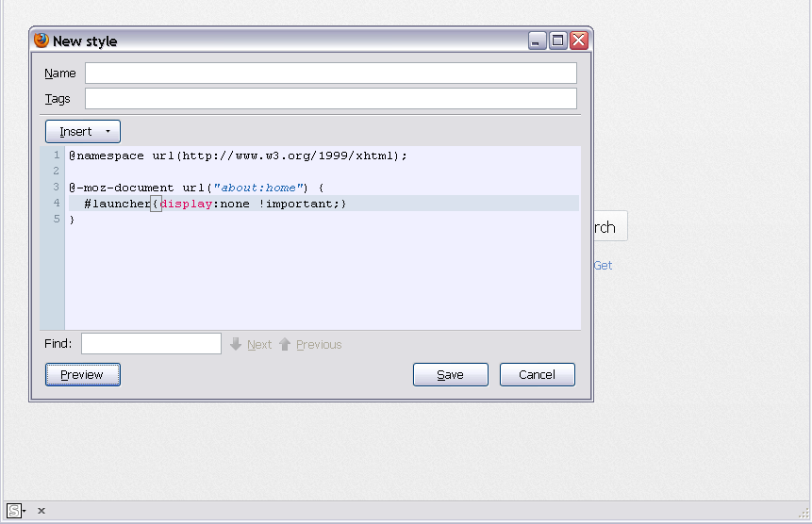Image resolution: width=812 pixels, height=524 pixels.
Task: Close the New style dialog
Action: [x=578, y=41]
